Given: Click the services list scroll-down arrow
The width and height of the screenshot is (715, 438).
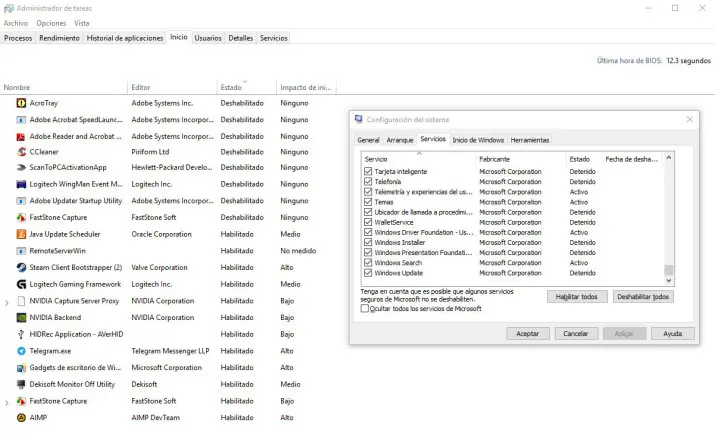Looking at the screenshot, I should (x=668, y=280).
